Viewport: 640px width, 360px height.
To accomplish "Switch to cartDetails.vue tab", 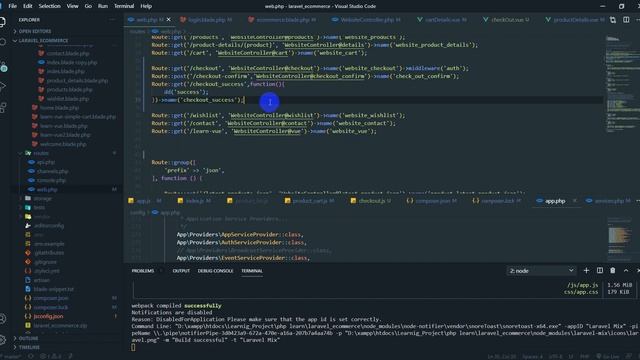I will pyautogui.click(x=443, y=20).
